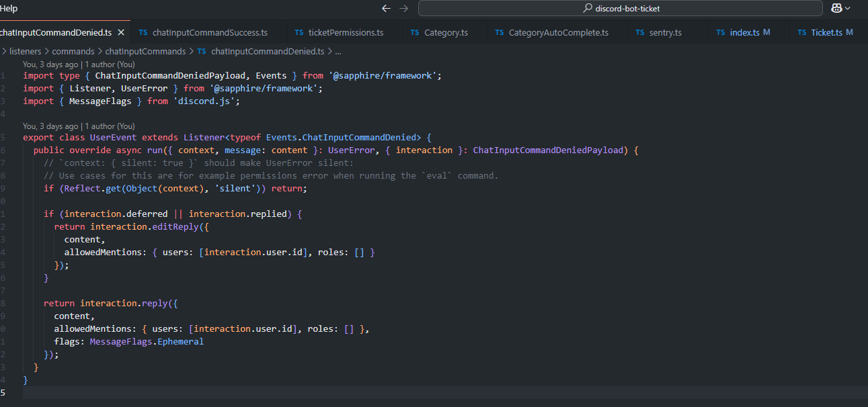Viewport: 868px width, 407px height.
Task: Click the public keyword
Action: pyautogui.click(x=49, y=150)
